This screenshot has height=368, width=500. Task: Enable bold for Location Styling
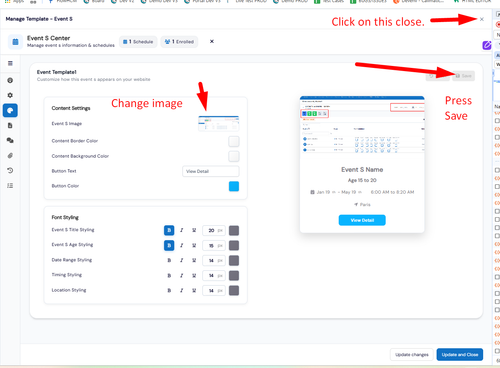[x=169, y=290]
